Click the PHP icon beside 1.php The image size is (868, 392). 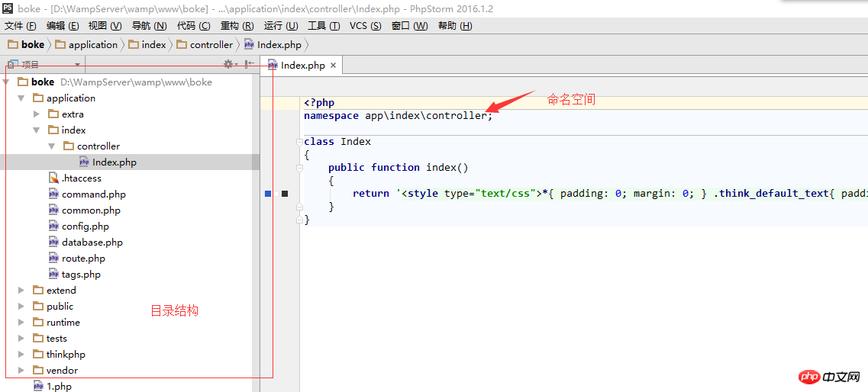pos(38,386)
